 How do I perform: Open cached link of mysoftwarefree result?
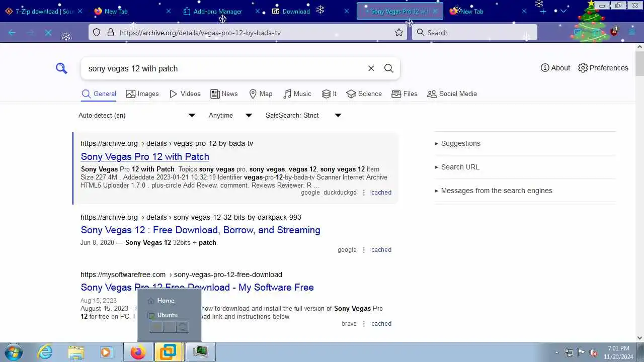[381, 324]
